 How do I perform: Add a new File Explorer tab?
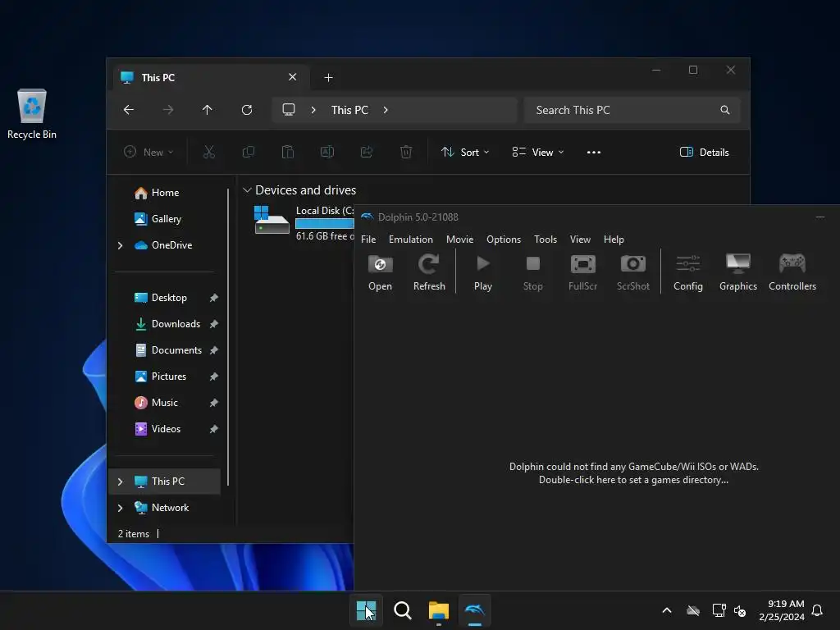click(x=328, y=78)
